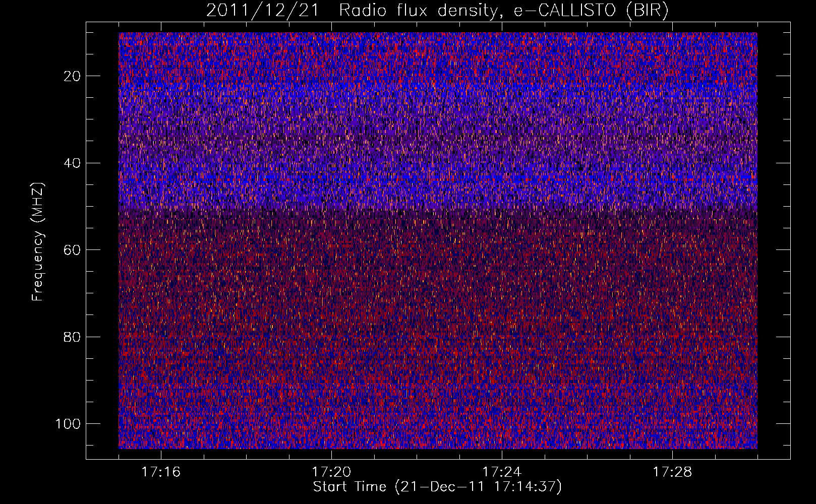
Task: Click the 100 frequency tick label
Action: 68,424
